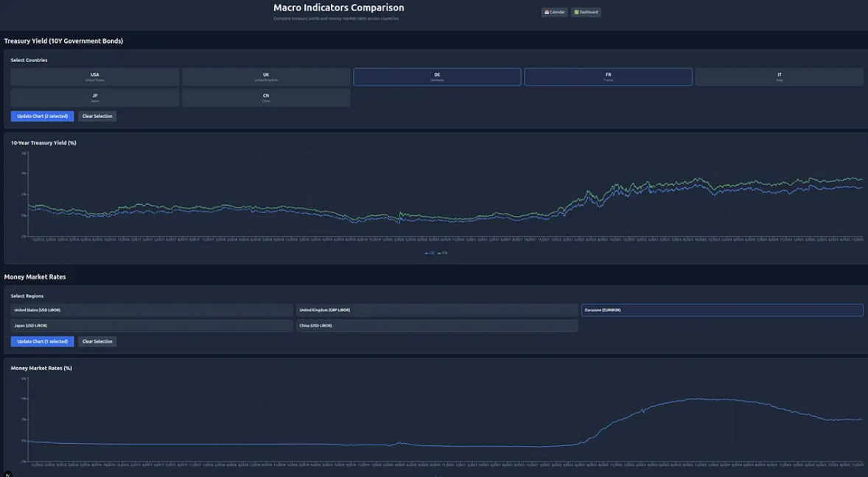The width and height of the screenshot is (868, 477).
Task: Click the DE legend marker below the yield chart
Action: (x=430, y=251)
